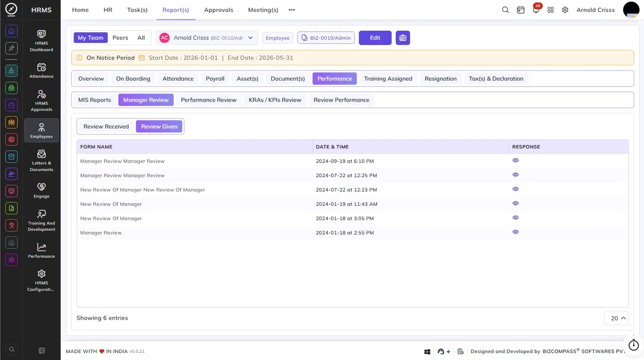Open the Attendance module in sidebar
The width and height of the screenshot is (644, 360).
coord(42,70)
